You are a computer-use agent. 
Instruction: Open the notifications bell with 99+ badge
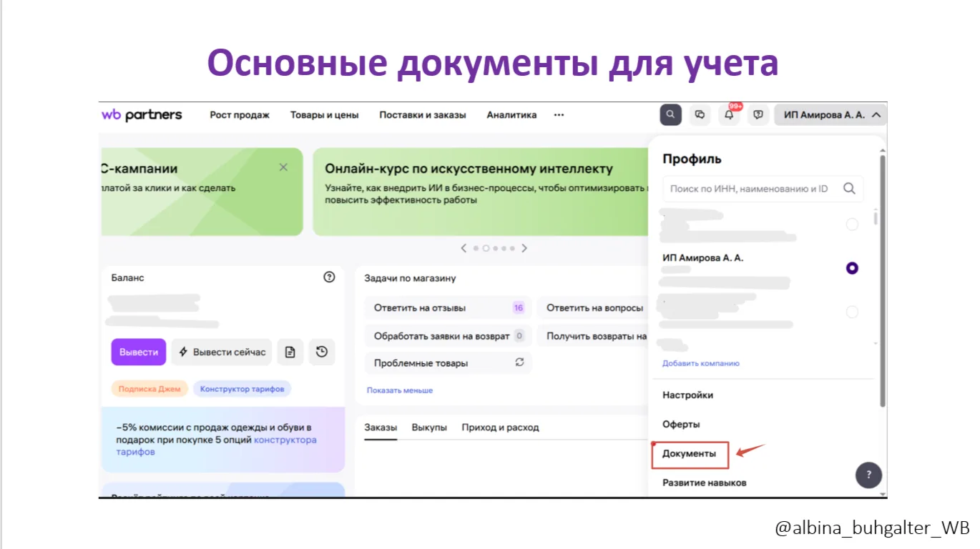[729, 114]
